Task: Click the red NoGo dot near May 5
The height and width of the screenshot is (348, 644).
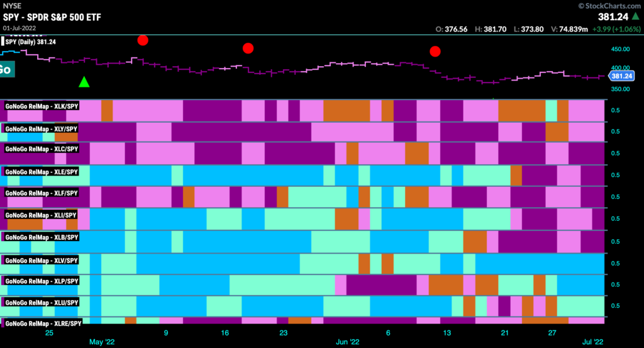Action: click(143, 40)
